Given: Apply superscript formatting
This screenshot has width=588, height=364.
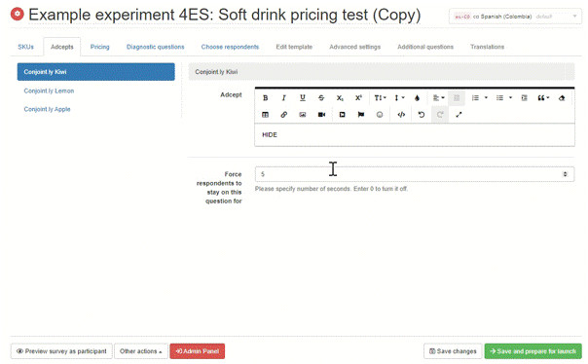Looking at the screenshot, I should (x=358, y=98).
